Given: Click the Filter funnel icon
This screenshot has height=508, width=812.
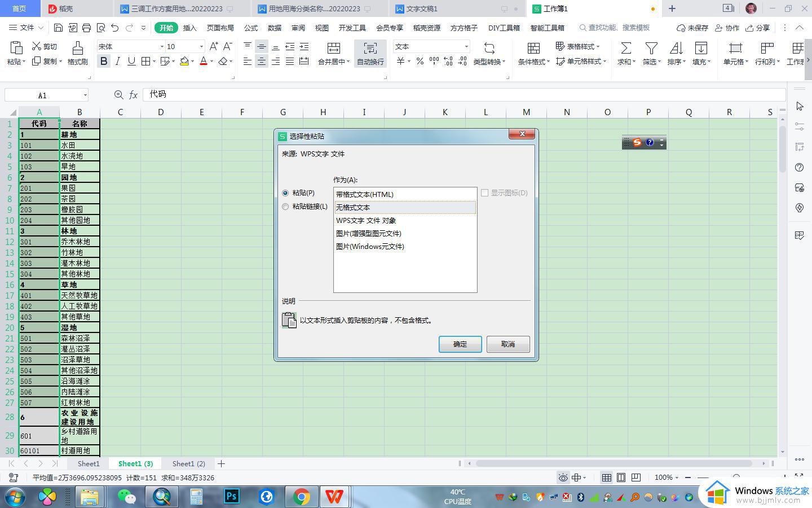Looking at the screenshot, I should [651, 48].
